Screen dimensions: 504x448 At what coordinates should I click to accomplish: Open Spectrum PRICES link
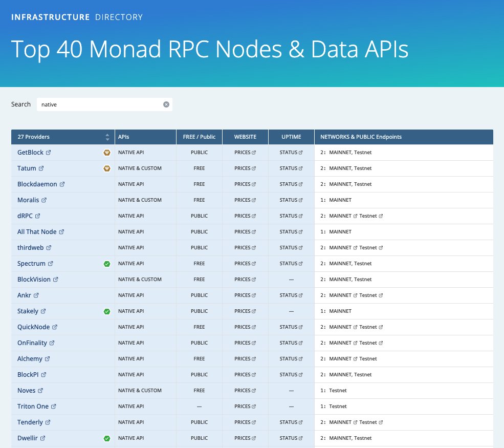[x=245, y=264]
